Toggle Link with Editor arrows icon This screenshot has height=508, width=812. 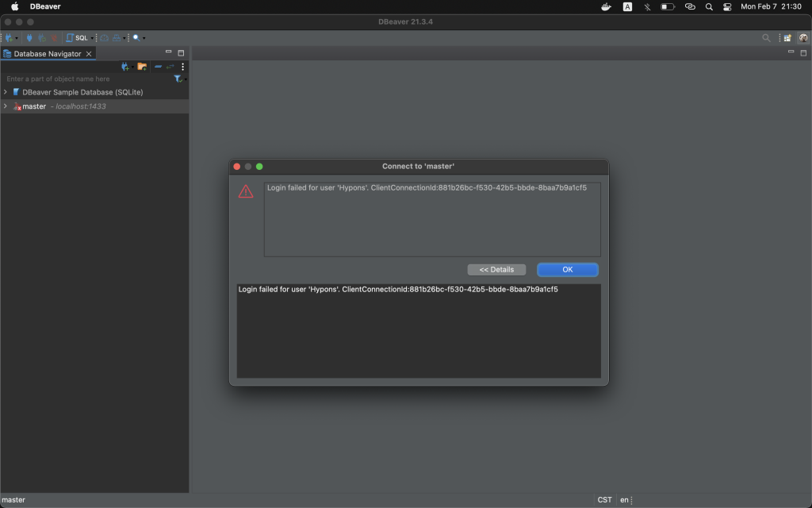tap(170, 67)
